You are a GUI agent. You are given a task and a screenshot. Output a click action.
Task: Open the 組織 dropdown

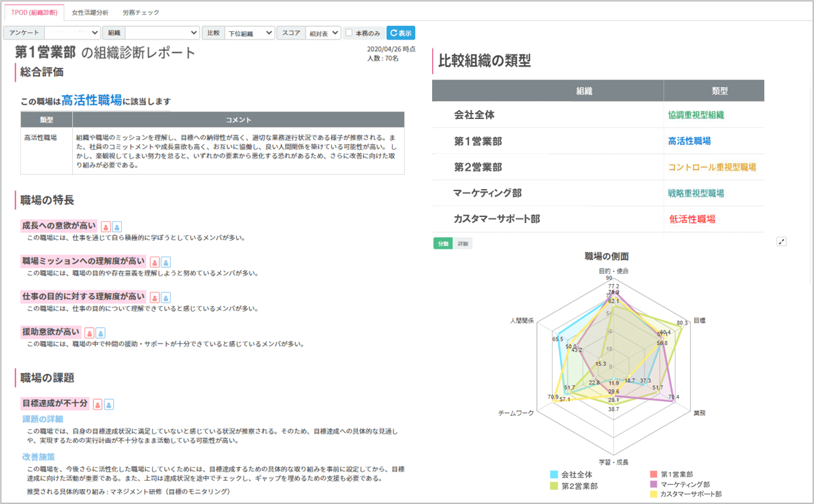[163, 33]
